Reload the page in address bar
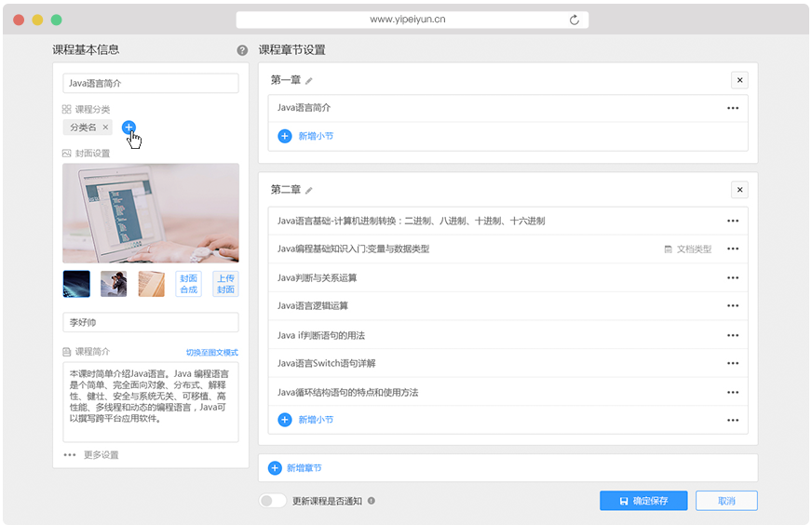This screenshot has height=525, width=812. pyautogui.click(x=574, y=20)
